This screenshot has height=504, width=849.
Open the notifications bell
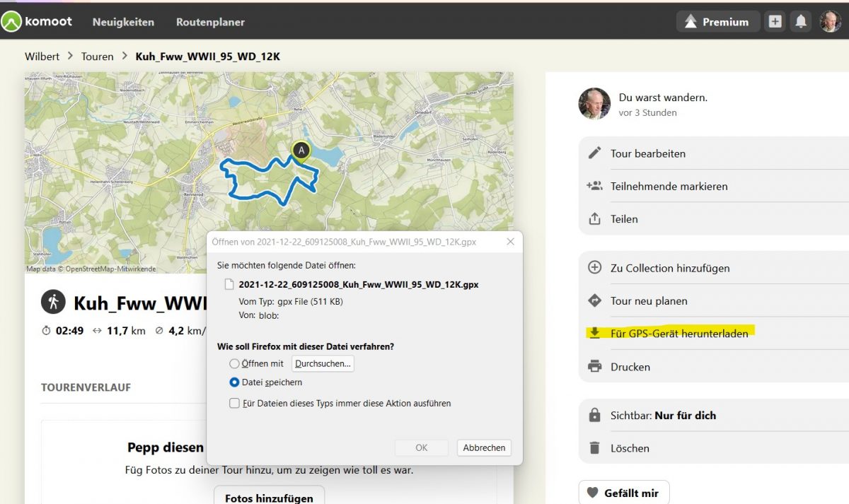click(801, 21)
